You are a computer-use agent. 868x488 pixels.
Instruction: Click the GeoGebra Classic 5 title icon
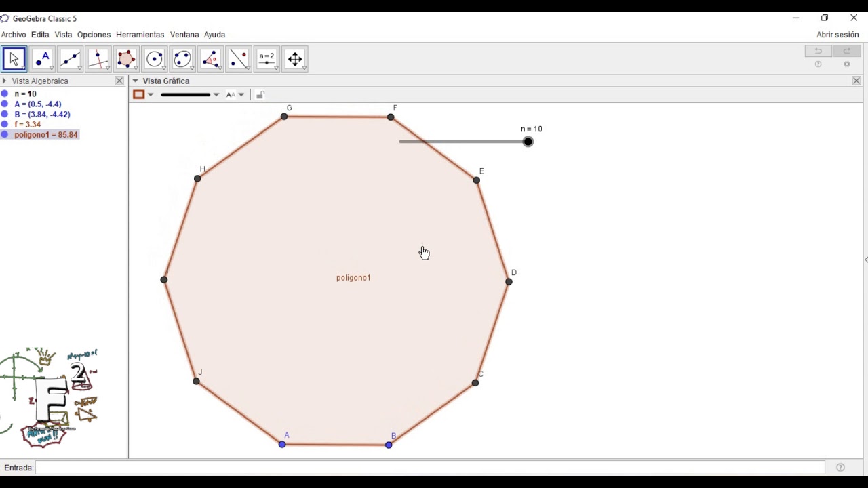click(5, 18)
